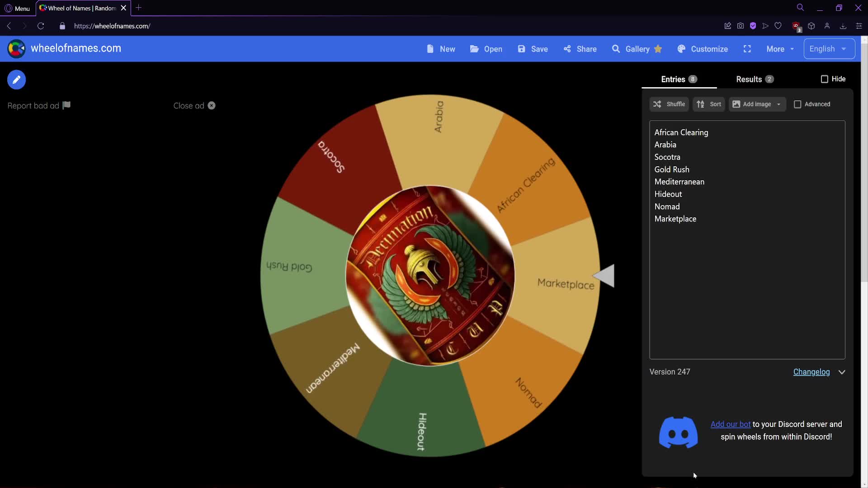Click the 'Nomad' entry line
The height and width of the screenshot is (488, 868).
[667, 206]
